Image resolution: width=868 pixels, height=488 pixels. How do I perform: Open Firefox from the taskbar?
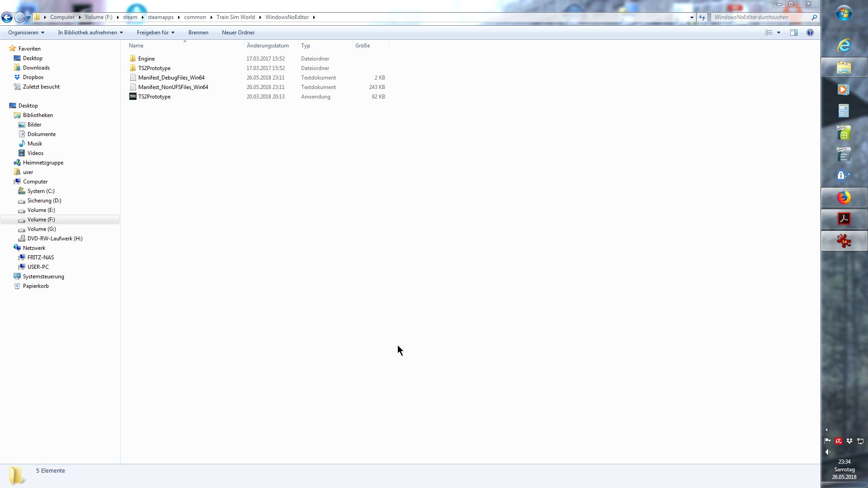coord(844,198)
